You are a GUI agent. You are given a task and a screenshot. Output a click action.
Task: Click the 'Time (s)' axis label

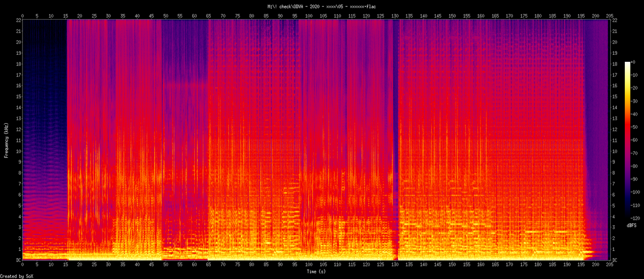point(316,271)
